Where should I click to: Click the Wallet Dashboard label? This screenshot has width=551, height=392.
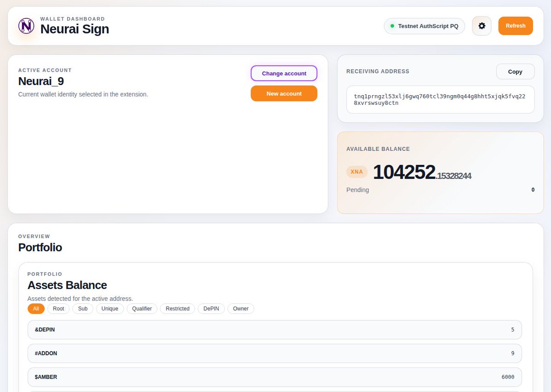(x=73, y=19)
